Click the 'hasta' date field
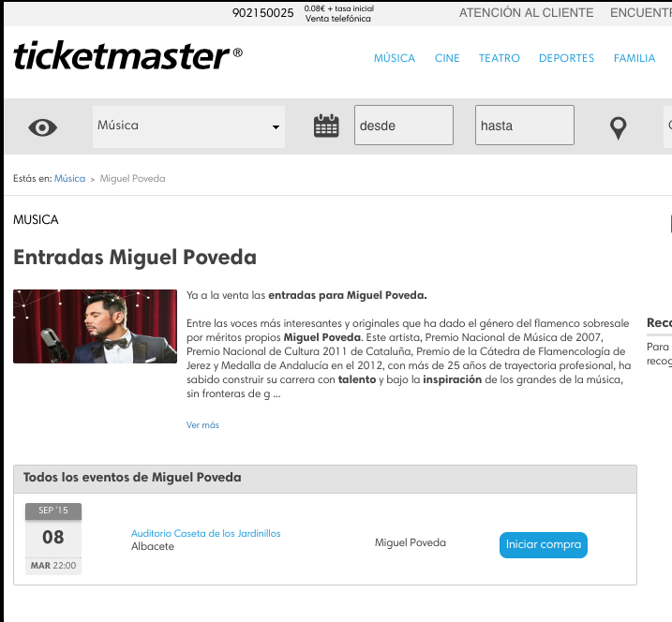Image resolution: width=672 pixels, height=622 pixels. (525, 126)
